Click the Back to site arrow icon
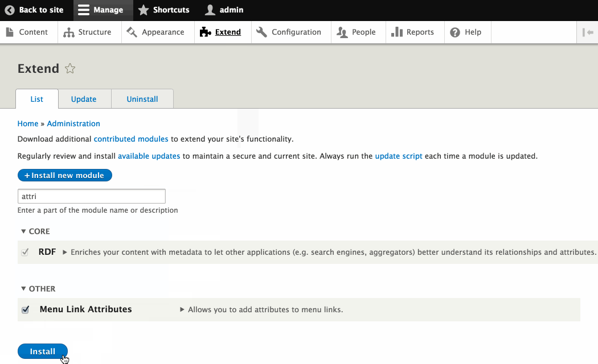 coord(10,10)
